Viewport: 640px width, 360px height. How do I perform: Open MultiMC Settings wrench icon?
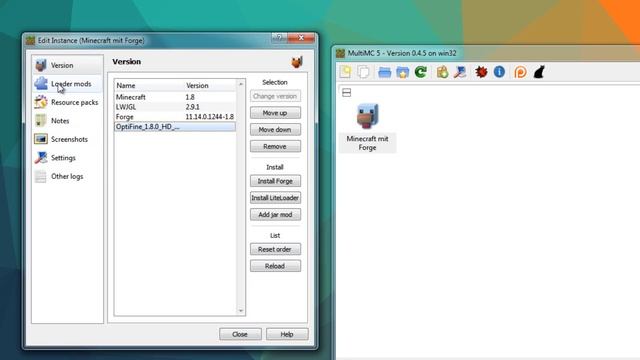460,72
